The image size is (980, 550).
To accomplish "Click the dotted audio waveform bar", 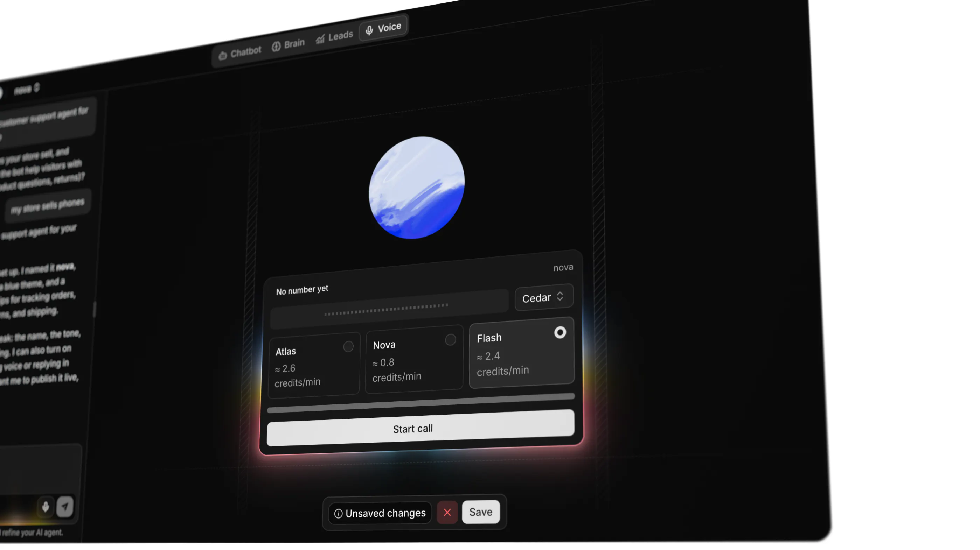I will (389, 309).
